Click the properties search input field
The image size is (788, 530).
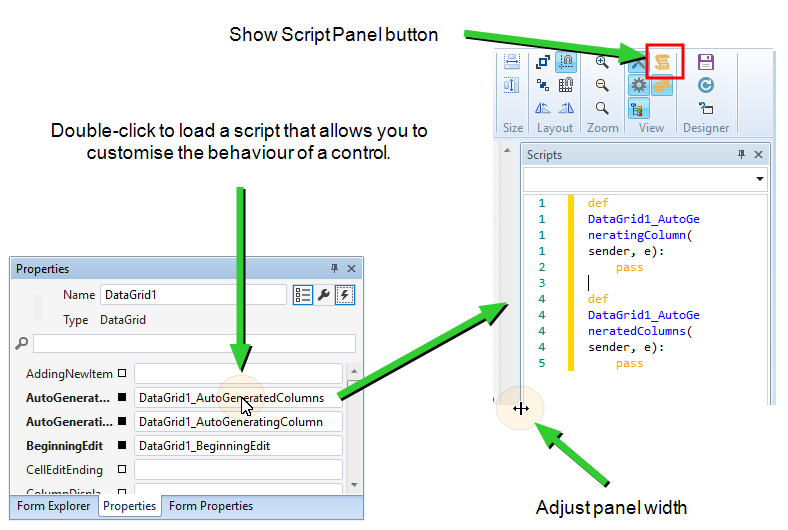(194, 344)
